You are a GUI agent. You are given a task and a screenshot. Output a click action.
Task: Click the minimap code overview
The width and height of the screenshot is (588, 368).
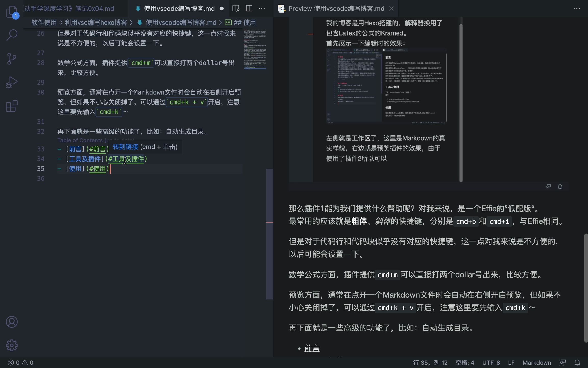pyautogui.click(x=255, y=49)
